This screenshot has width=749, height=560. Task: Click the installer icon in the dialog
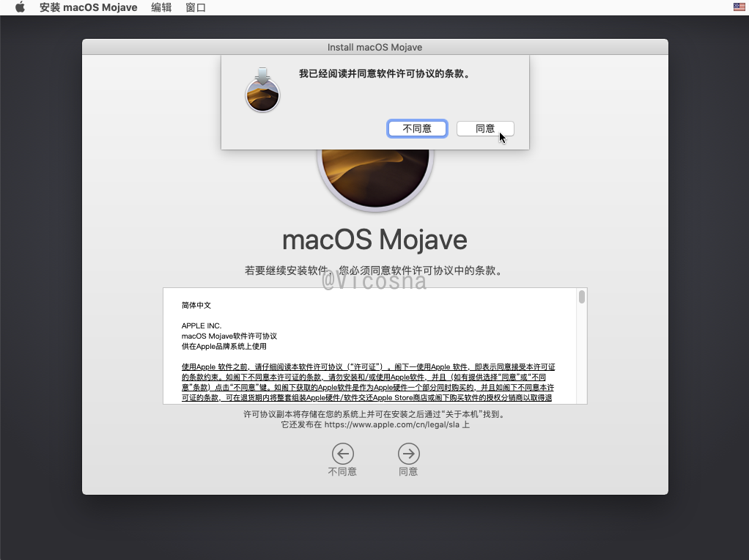[262, 90]
